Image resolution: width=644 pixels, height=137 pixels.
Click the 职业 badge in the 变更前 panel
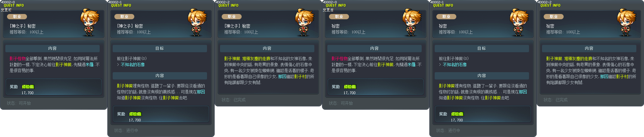17,17
